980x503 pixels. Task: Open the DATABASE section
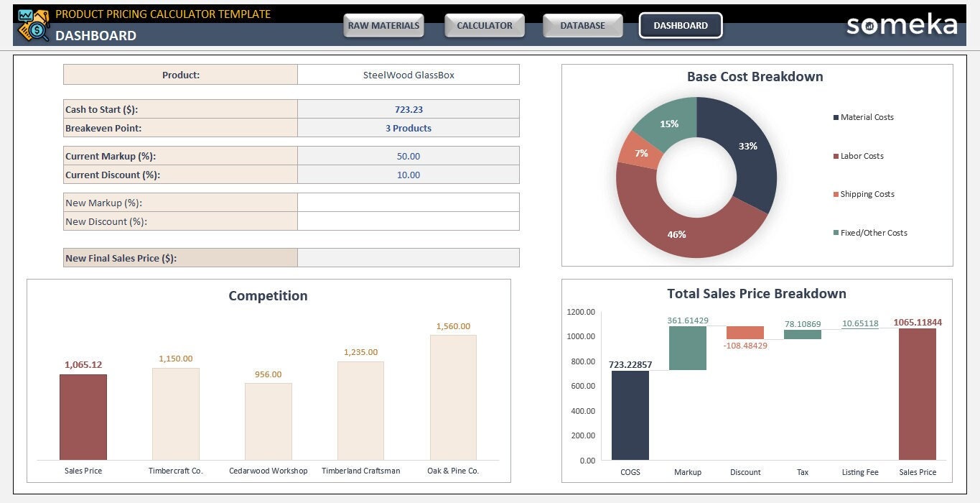(582, 25)
